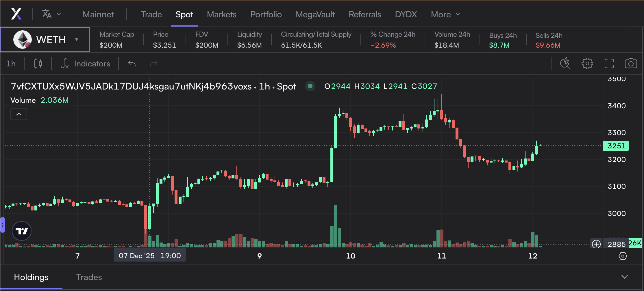Click the 3400 price axis label
Image resolution: width=644 pixels, height=291 pixels.
point(617,106)
